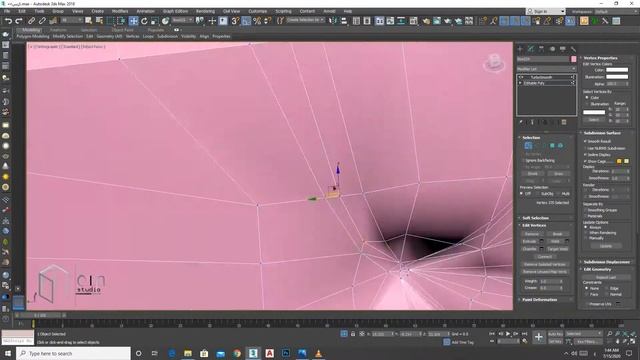Open Extrude settings box icon
The image size is (640, 360).
542,241
